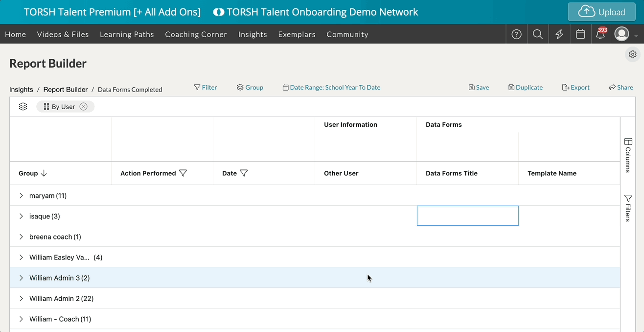Click the settings gear icon
Viewport: 644px width, 332px height.
(x=633, y=54)
